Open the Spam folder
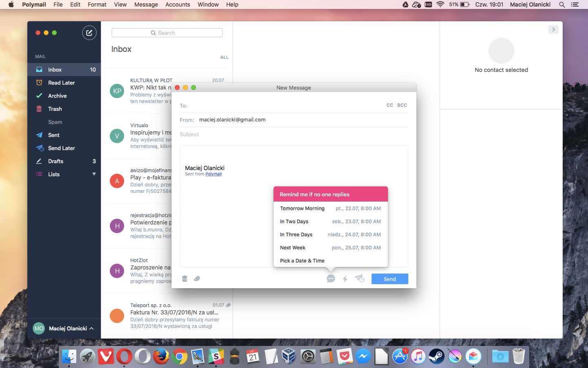588x368 pixels. (x=64, y=122)
